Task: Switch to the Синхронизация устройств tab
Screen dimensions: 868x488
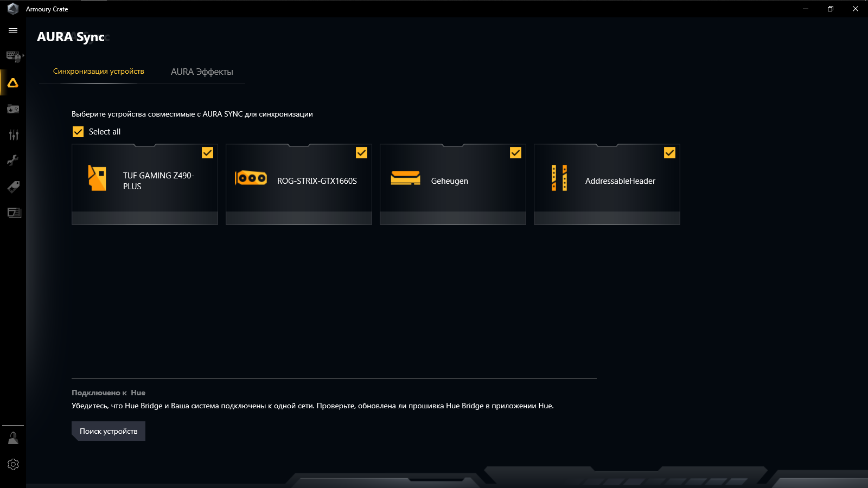Action: pyautogui.click(x=99, y=72)
